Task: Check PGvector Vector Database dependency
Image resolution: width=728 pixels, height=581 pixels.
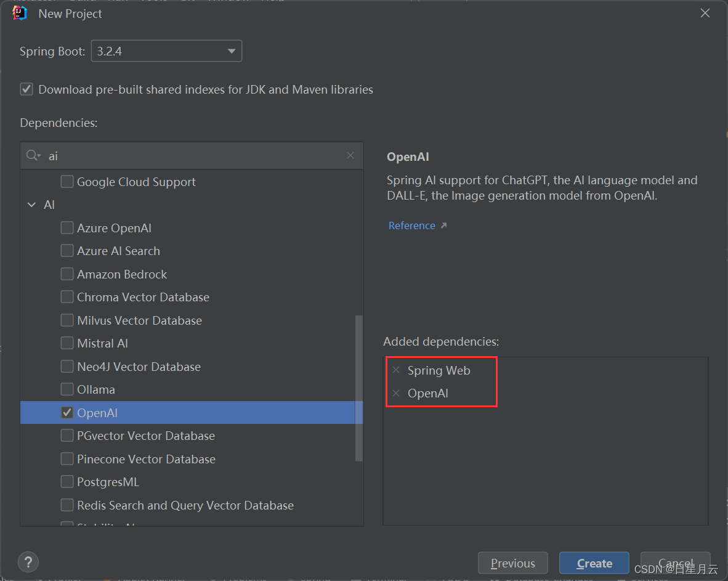Action: point(67,436)
